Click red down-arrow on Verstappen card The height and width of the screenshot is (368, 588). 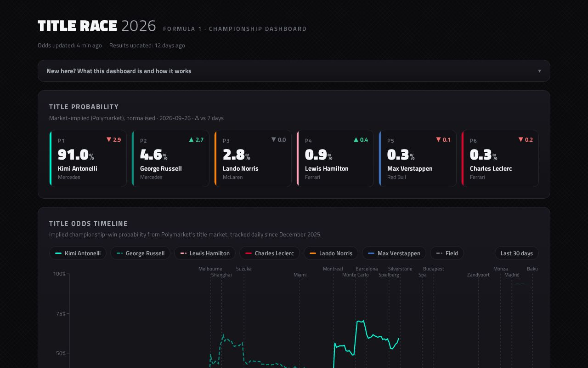[x=438, y=139]
